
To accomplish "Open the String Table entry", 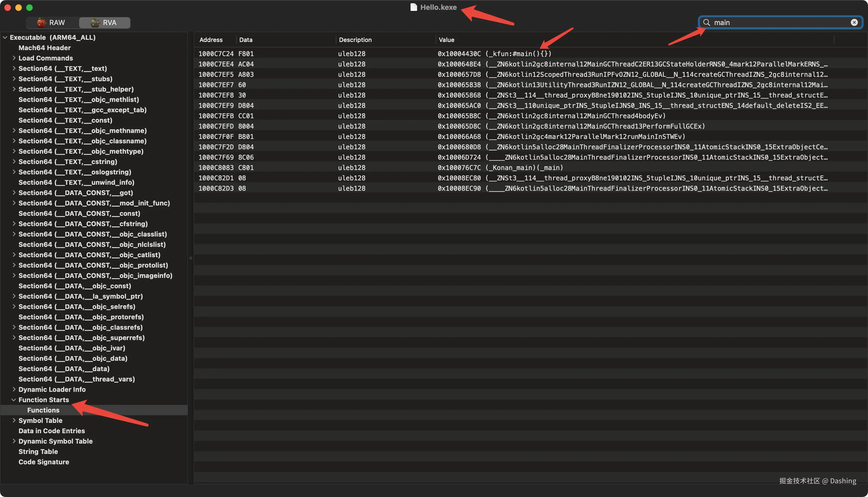I will tap(38, 451).
